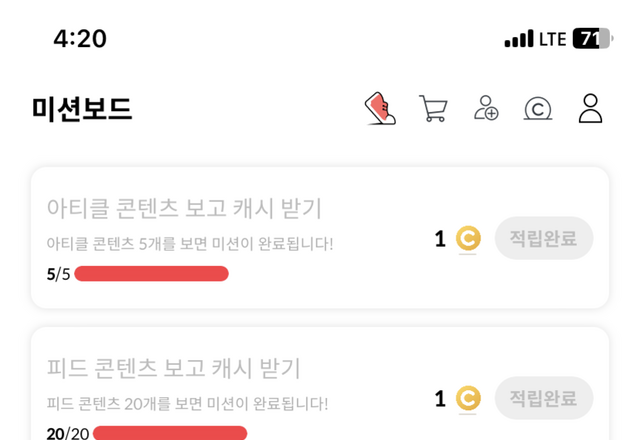Tap the battery indicator in status bar
Image resolution: width=640 pixels, height=440 pixels.
click(591, 39)
